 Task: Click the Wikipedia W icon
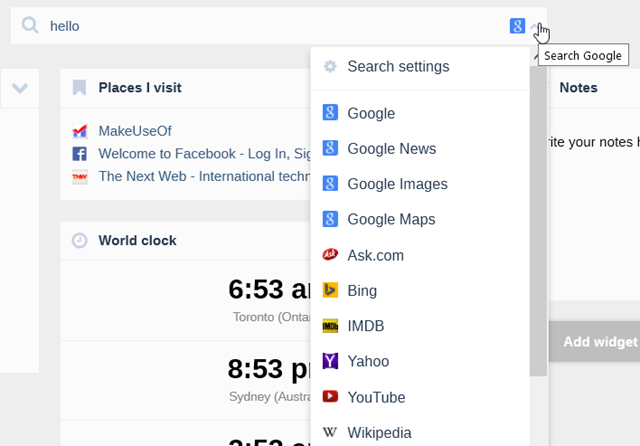coord(331,433)
